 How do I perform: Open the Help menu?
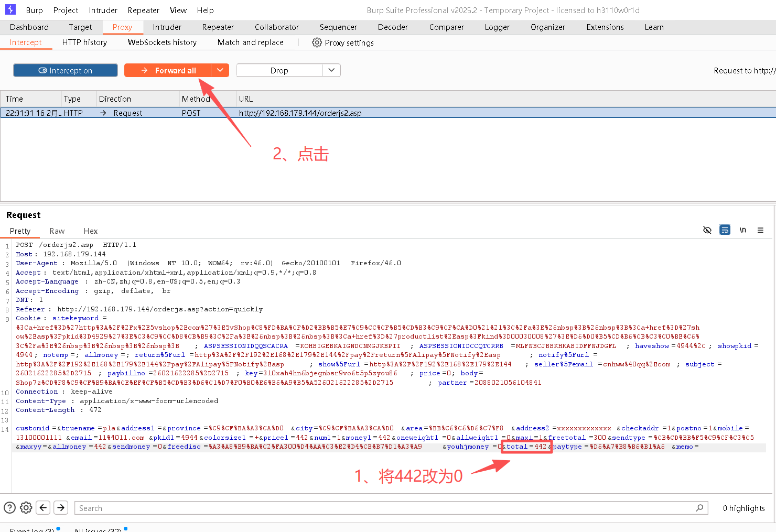coord(206,10)
